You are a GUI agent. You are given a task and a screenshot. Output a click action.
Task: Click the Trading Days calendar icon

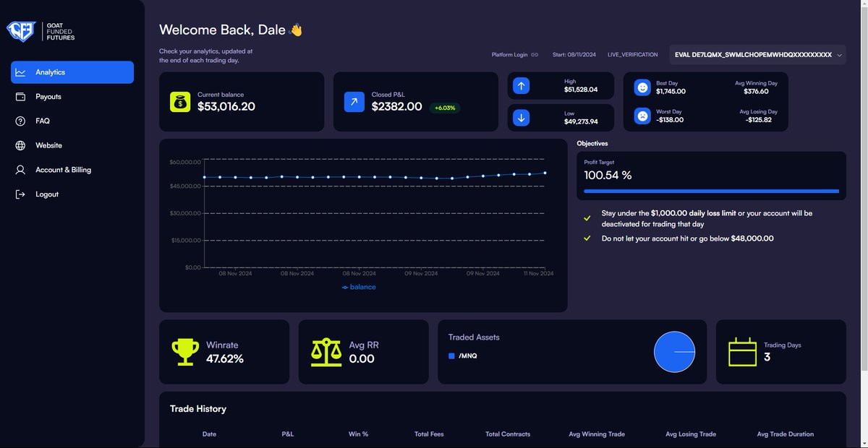coord(741,351)
